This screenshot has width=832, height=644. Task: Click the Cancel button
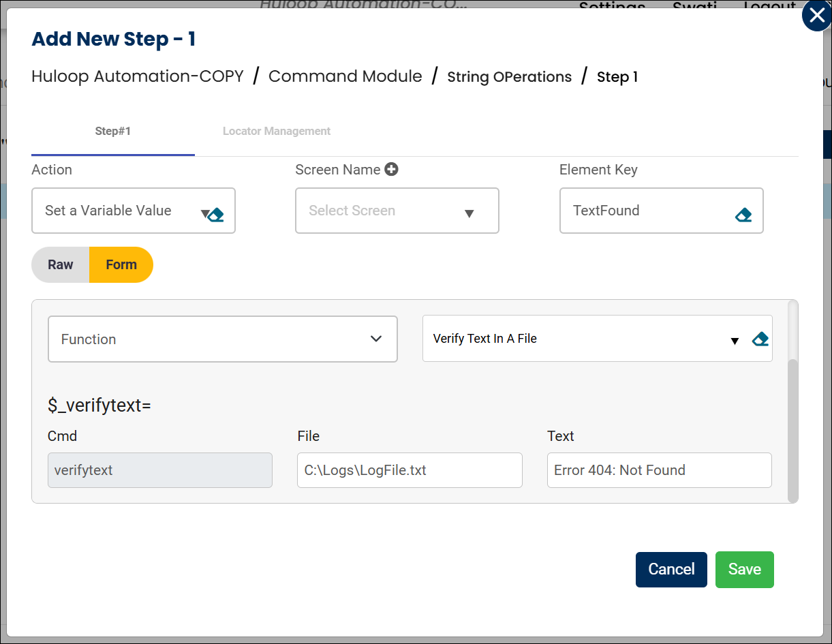point(671,570)
